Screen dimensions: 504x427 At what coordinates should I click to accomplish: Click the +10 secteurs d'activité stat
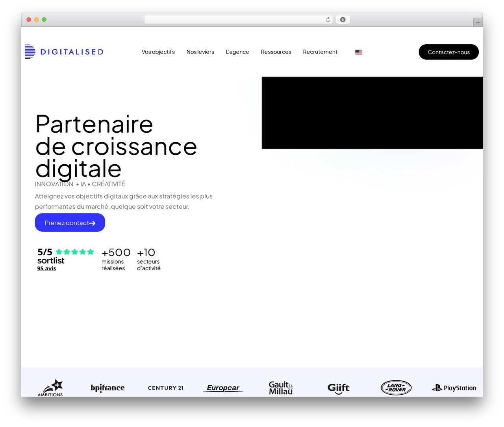point(149,259)
